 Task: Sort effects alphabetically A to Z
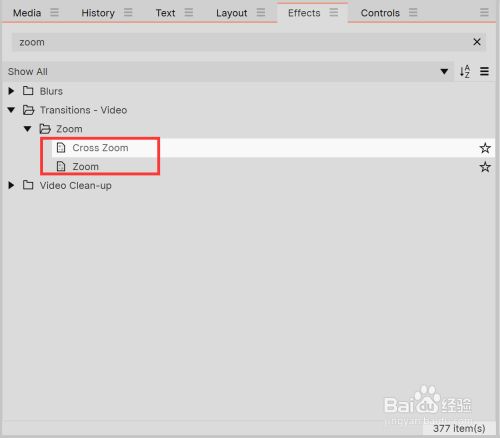pos(465,71)
